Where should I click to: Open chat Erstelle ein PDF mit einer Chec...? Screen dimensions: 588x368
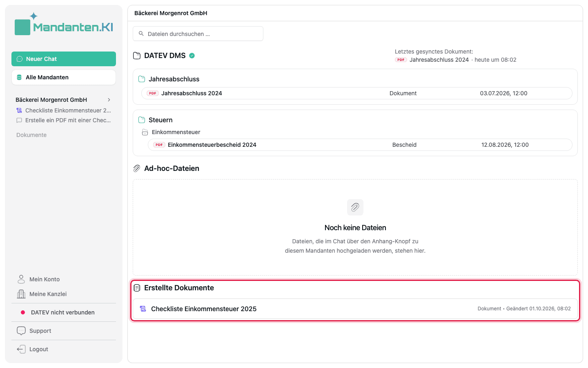[64, 120]
